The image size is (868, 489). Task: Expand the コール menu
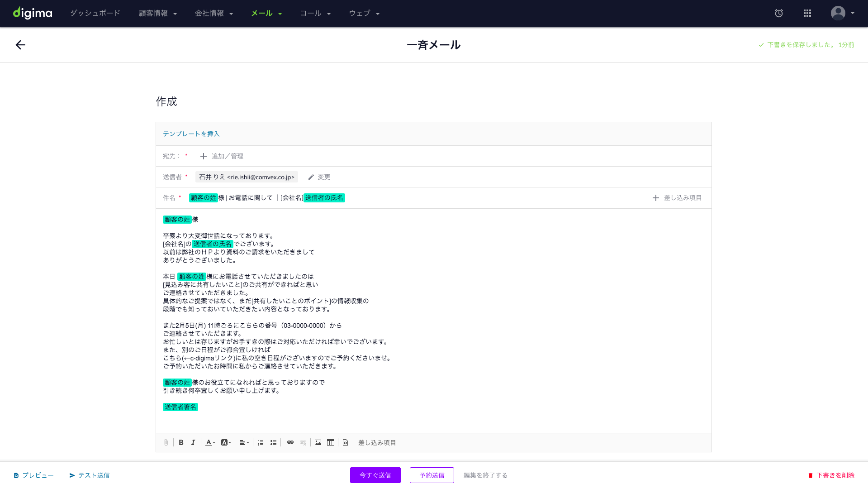[315, 13]
